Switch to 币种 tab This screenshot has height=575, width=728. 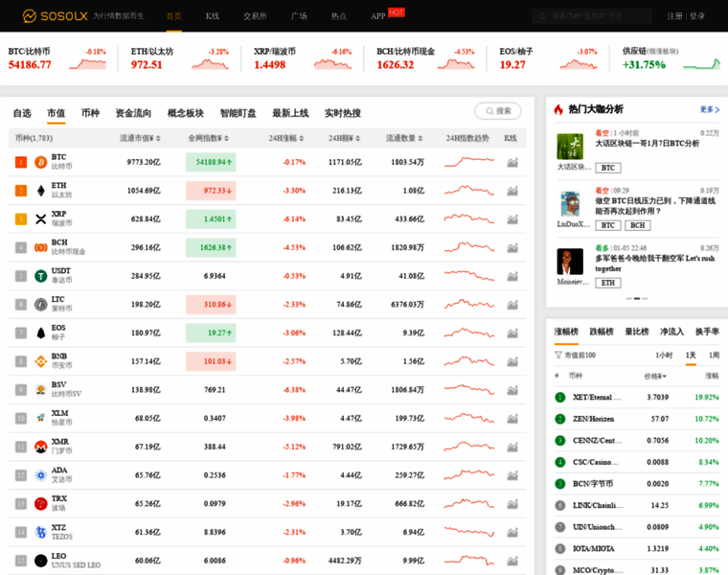tap(90, 113)
